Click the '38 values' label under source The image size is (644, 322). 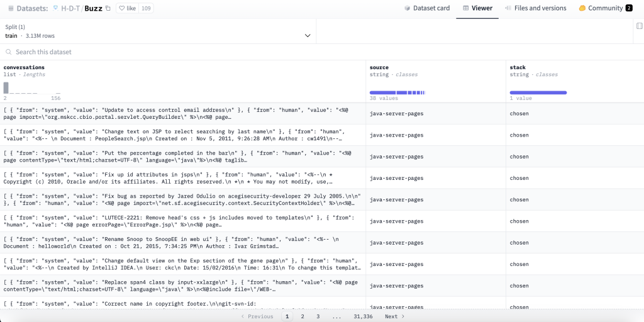(x=384, y=98)
